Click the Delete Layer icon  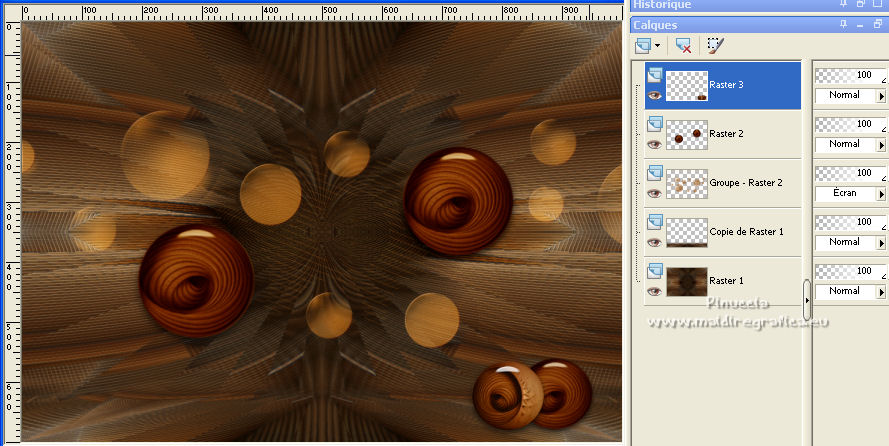click(x=684, y=45)
